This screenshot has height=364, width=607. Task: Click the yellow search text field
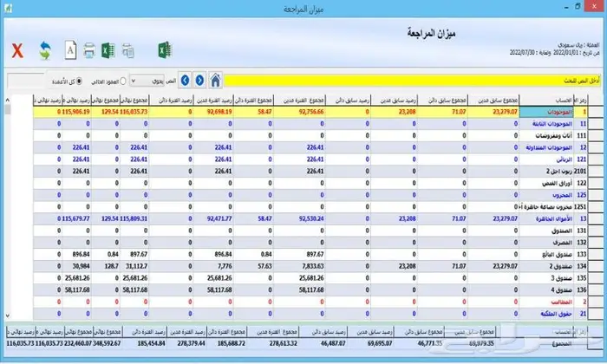(x=412, y=81)
